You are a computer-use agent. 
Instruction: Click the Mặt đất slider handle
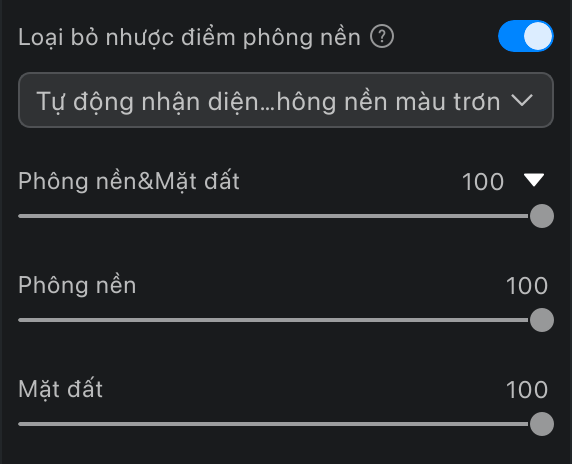pyautogui.click(x=542, y=424)
